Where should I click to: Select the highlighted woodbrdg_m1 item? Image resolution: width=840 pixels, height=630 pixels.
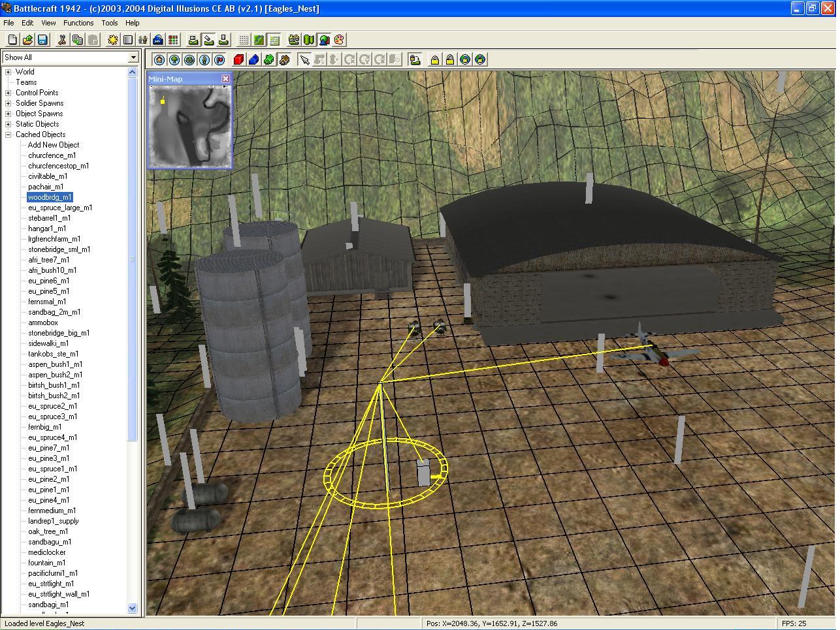point(50,197)
